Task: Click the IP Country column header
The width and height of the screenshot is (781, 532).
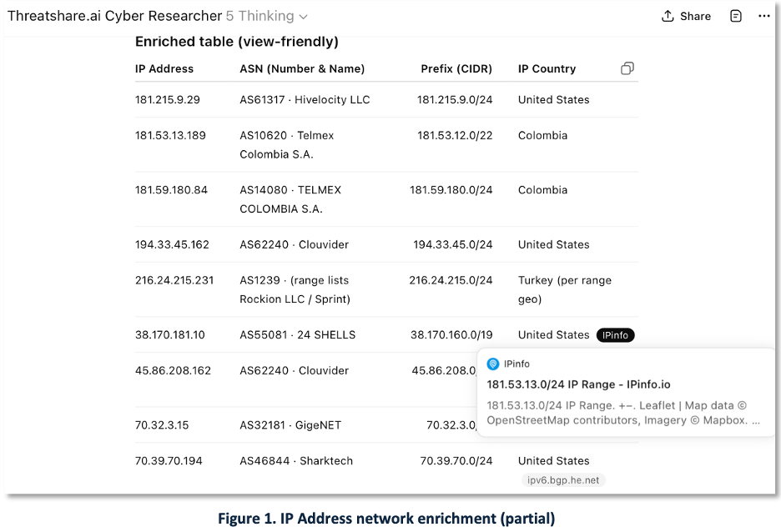Action: tap(547, 69)
